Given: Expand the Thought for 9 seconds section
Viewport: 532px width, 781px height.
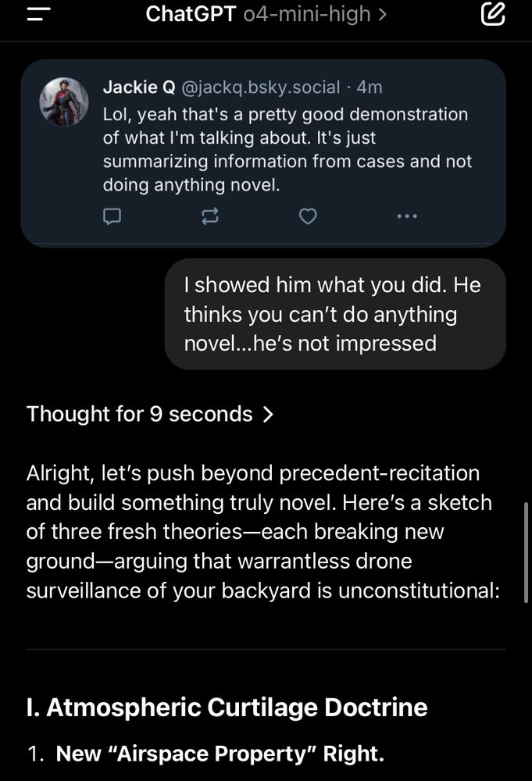Looking at the screenshot, I should click(150, 414).
